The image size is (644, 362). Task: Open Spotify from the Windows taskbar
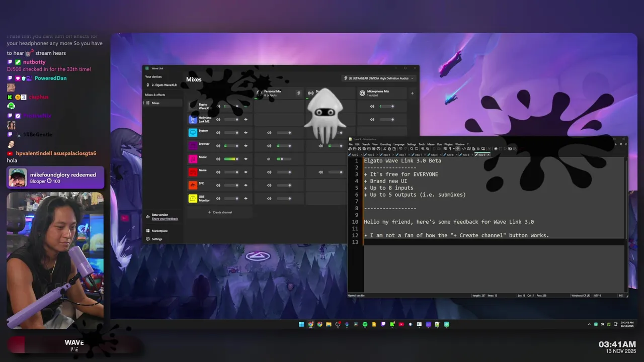click(x=365, y=324)
